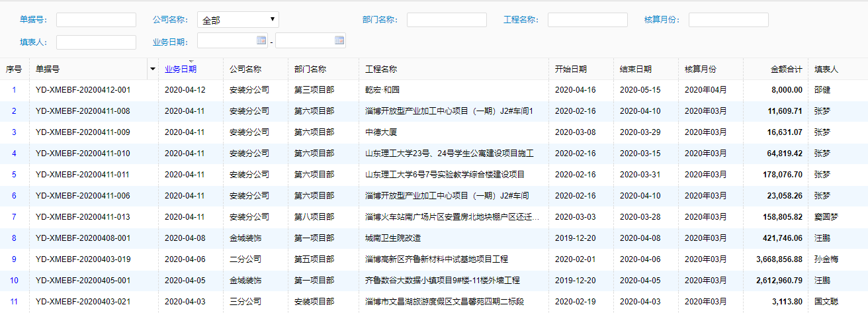Click company cell 二分公司
Screen dimensions: 868x313
(245, 259)
